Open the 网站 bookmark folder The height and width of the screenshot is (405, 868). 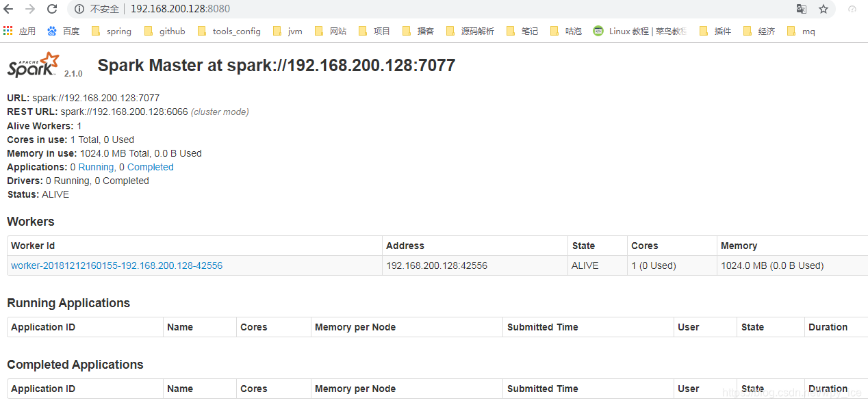click(331, 31)
